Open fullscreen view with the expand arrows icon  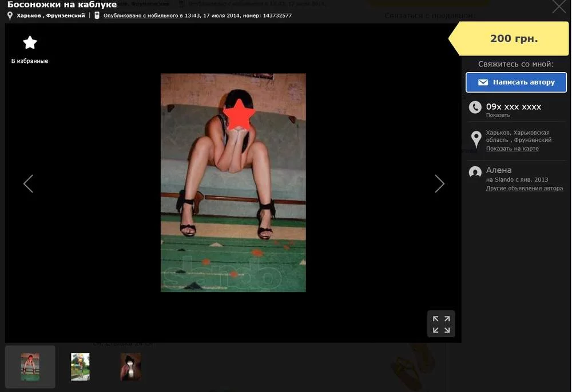(441, 323)
